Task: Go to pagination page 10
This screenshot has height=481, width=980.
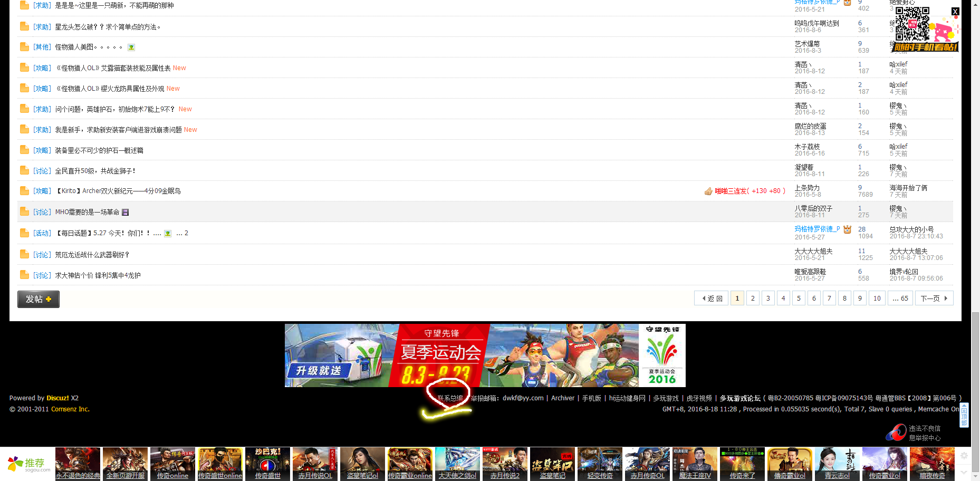Action: click(877, 299)
